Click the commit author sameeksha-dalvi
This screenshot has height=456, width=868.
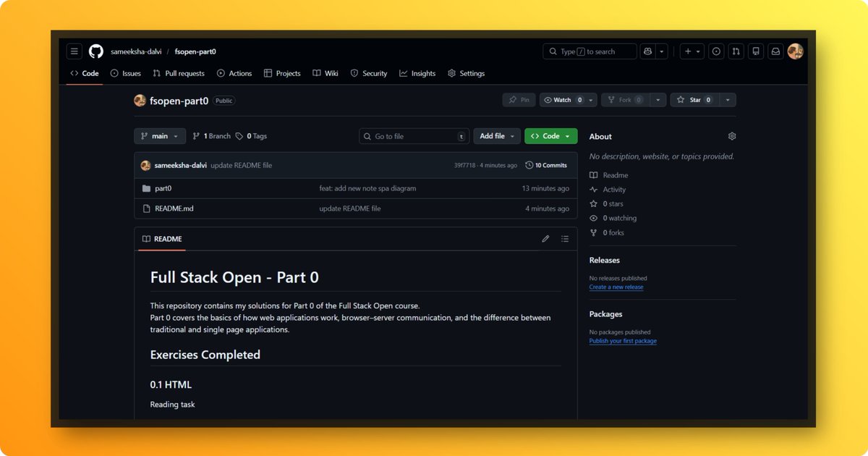181,165
